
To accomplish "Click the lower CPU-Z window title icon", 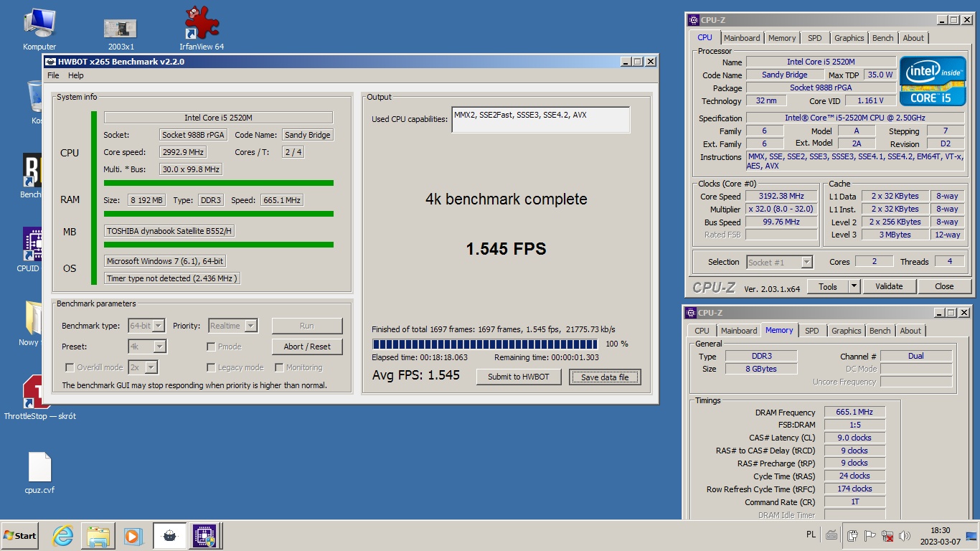I will (x=690, y=313).
